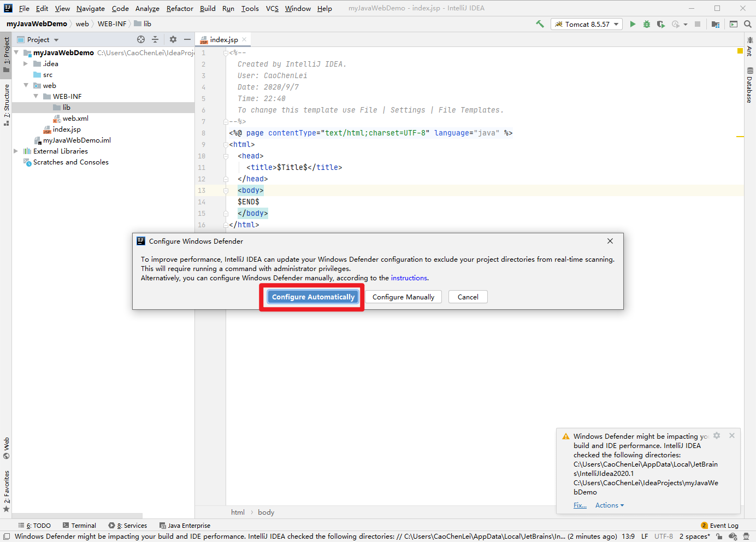Viewport: 756px width, 542px height.
Task: Click the grey Stop square icon
Action: click(x=698, y=24)
